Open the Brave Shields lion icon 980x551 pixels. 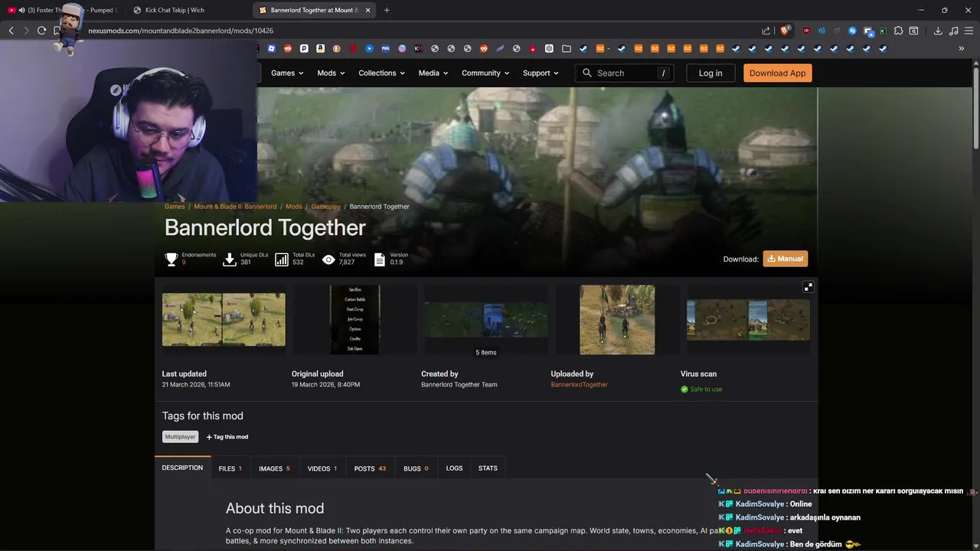(x=785, y=31)
